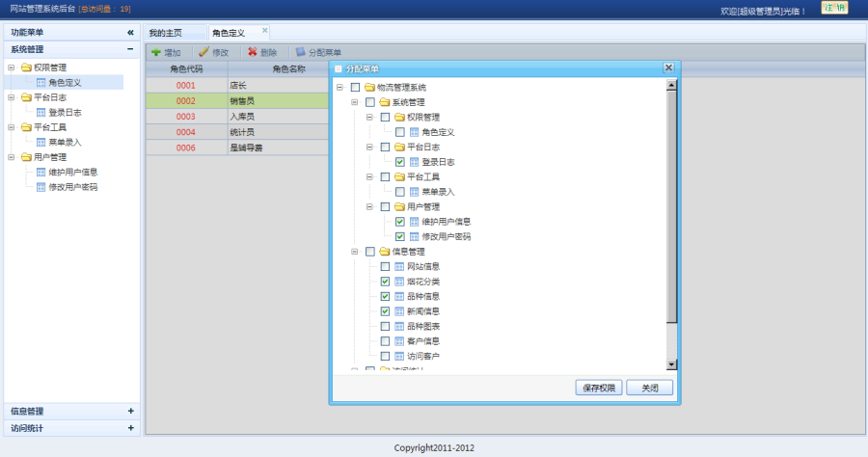Screen dimensions: 868x457
Task: Uncheck the 维护用户信息 checkbox in the dialog
Action: 400,222
